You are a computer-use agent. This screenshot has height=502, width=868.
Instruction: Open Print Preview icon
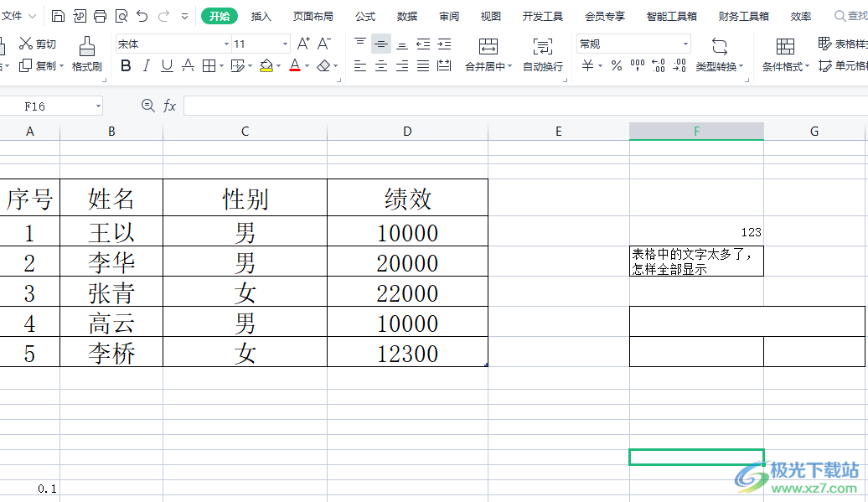click(x=121, y=16)
